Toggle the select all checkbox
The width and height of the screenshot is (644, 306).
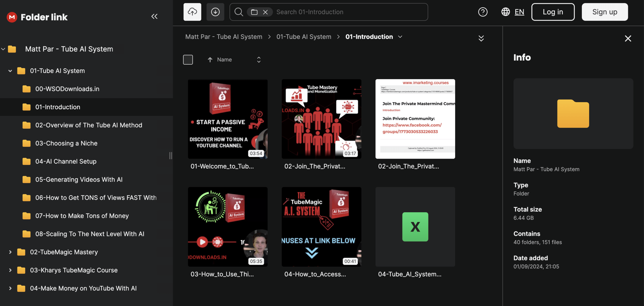click(x=188, y=60)
